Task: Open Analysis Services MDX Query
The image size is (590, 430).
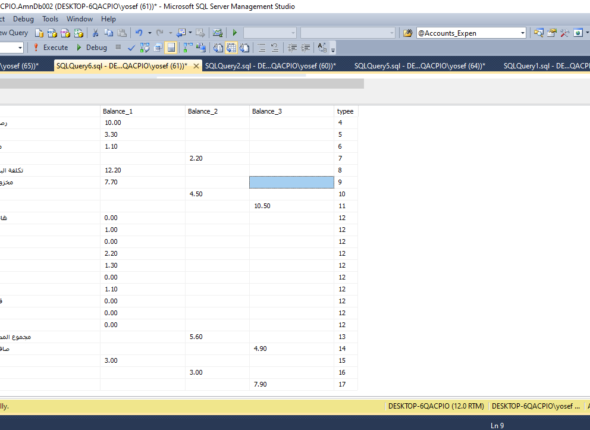Action: point(52,33)
